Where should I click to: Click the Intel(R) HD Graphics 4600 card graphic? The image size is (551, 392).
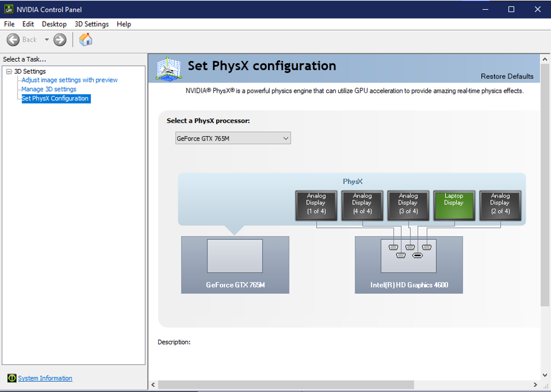pos(409,265)
